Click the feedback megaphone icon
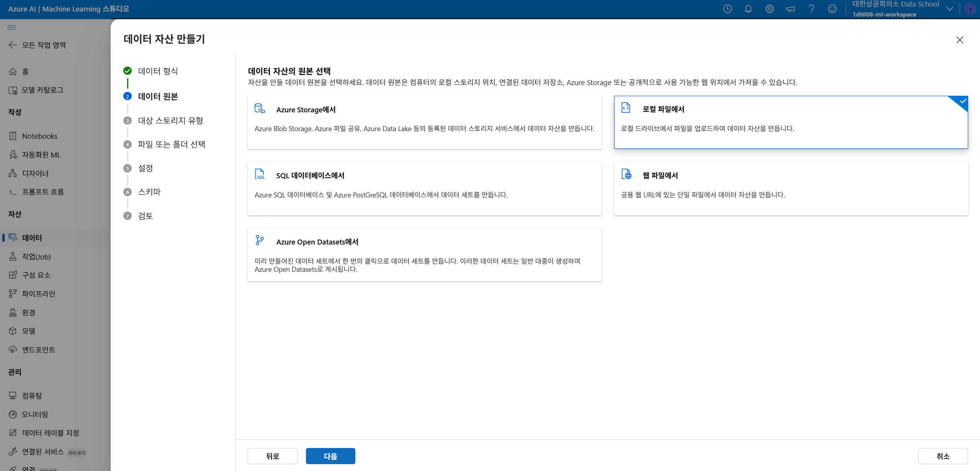Screen dimensions: 980x471 tap(790, 9)
